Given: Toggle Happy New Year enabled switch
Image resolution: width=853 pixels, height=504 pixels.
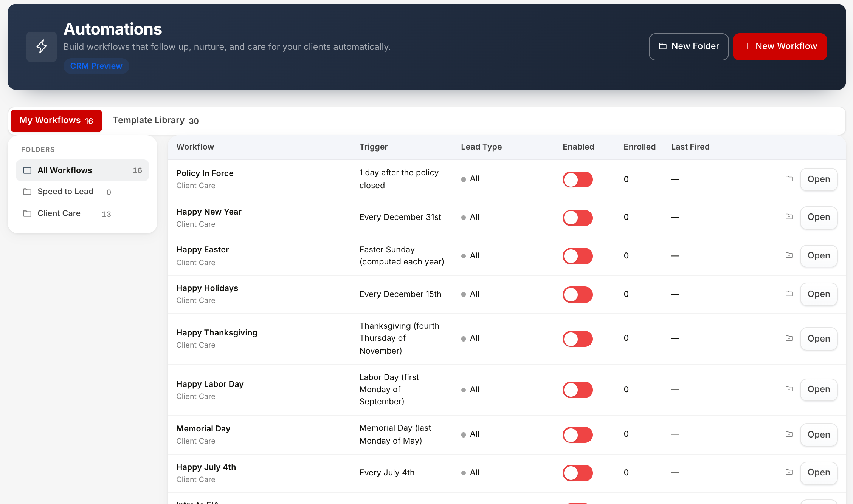Looking at the screenshot, I should (577, 218).
